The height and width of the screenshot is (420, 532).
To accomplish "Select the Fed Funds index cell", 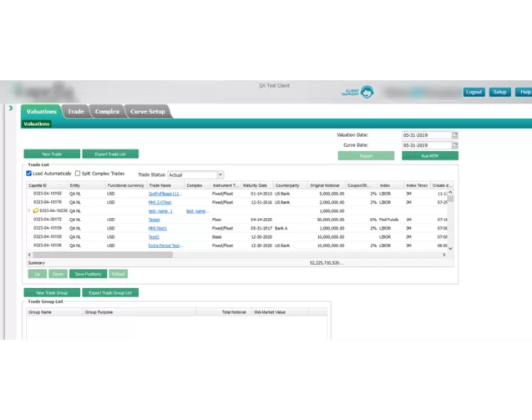I will [x=389, y=220].
